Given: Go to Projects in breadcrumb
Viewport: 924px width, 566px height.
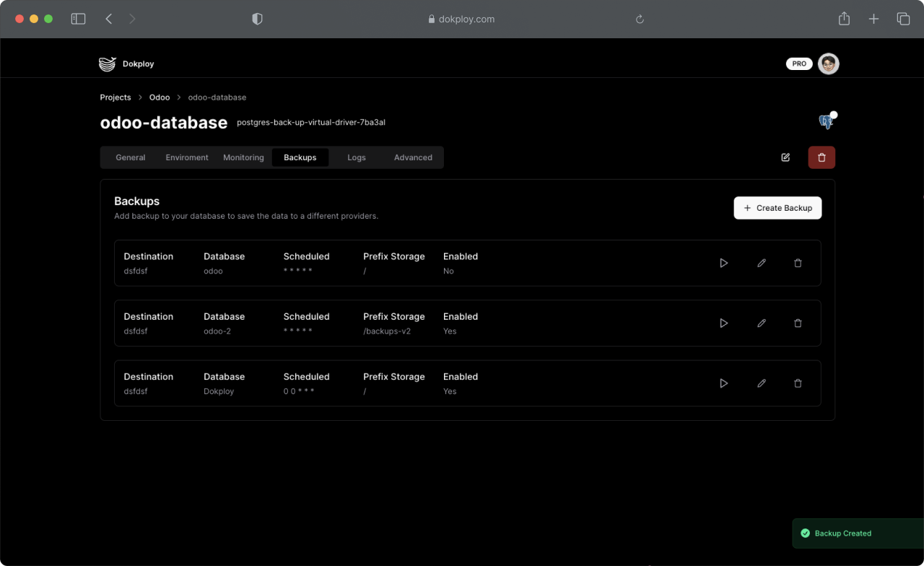Looking at the screenshot, I should click(x=115, y=97).
